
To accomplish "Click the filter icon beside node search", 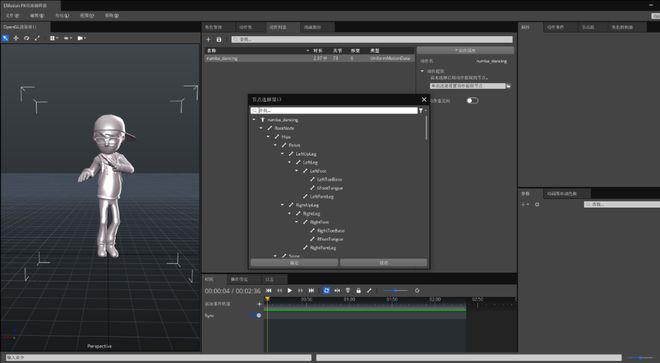I will 421,110.
